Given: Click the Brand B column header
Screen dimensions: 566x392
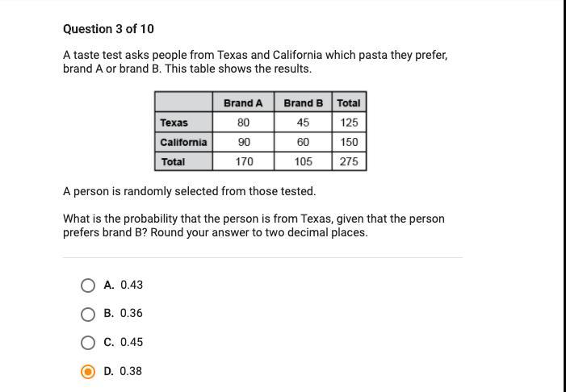Looking at the screenshot, I should [x=303, y=102].
